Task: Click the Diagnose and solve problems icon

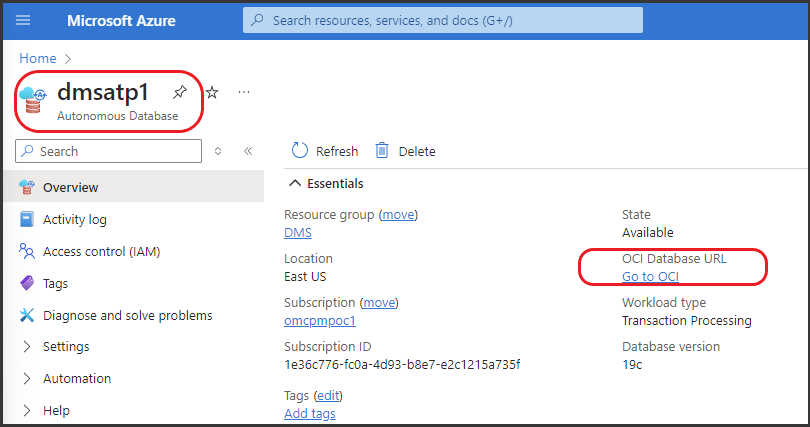Action: (27, 315)
